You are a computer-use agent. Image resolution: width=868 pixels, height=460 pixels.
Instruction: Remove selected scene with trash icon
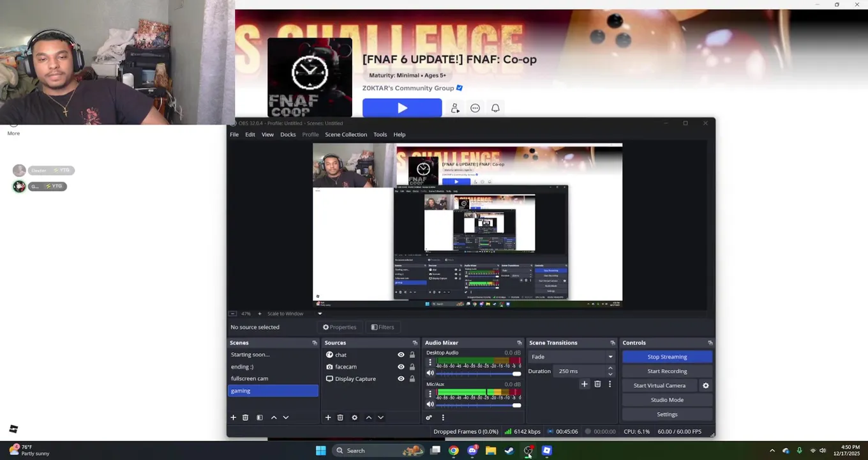pyautogui.click(x=245, y=417)
